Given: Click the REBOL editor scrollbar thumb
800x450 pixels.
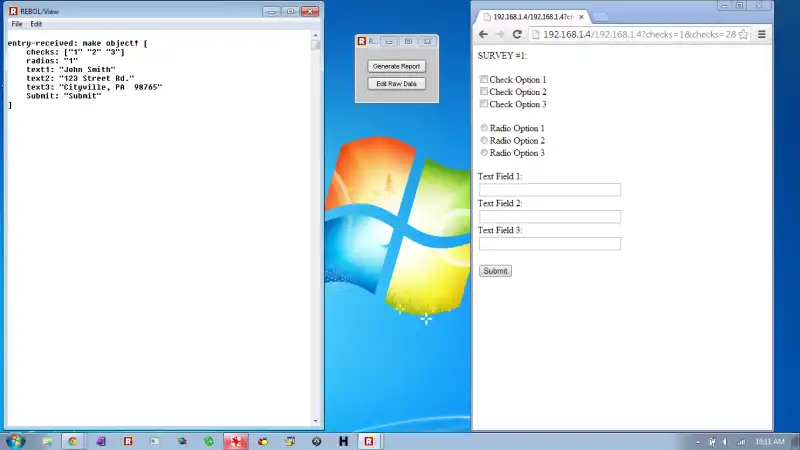Looking at the screenshot, I should (x=315, y=45).
